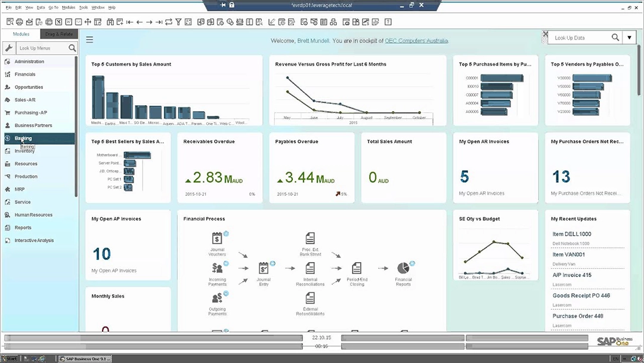
Task: Select the Look Up Data magnifier icon
Action: (x=615, y=38)
